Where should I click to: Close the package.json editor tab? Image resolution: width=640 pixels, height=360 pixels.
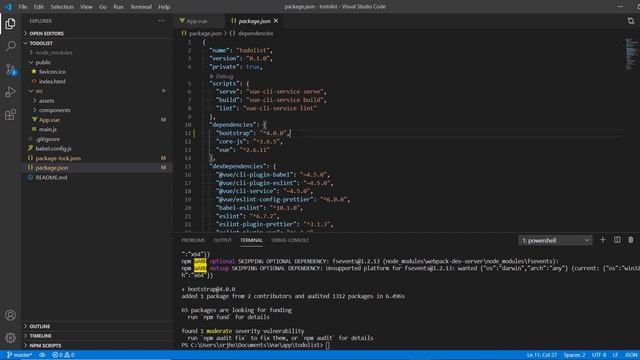pos(276,21)
